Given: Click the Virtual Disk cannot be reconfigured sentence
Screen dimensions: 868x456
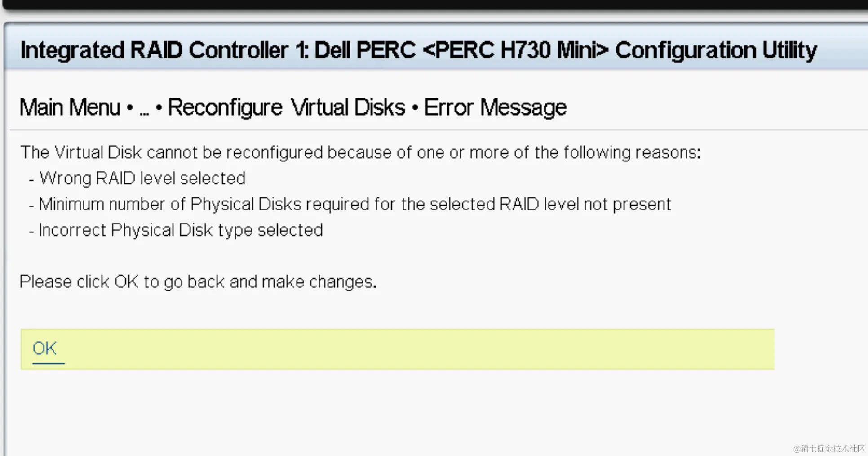Looking at the screenshot, I should pyautogui.click(x=360, y=152).
